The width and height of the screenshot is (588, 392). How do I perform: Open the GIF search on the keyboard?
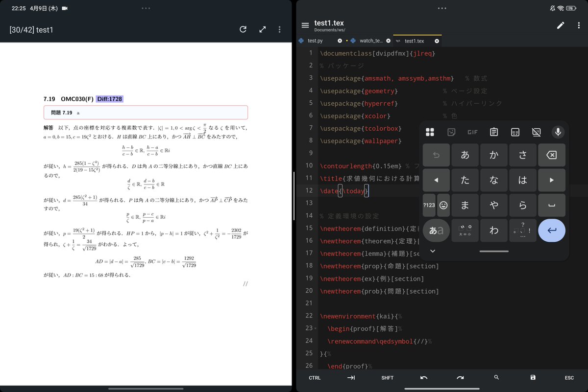click(x=472, y=132)
